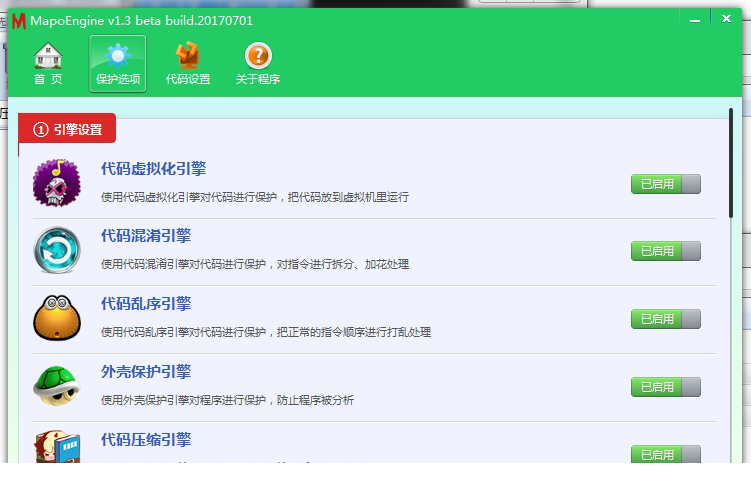
Task: Toggle the 代码虚拟化引擎 enabled switch
Action: click(665, 183)
